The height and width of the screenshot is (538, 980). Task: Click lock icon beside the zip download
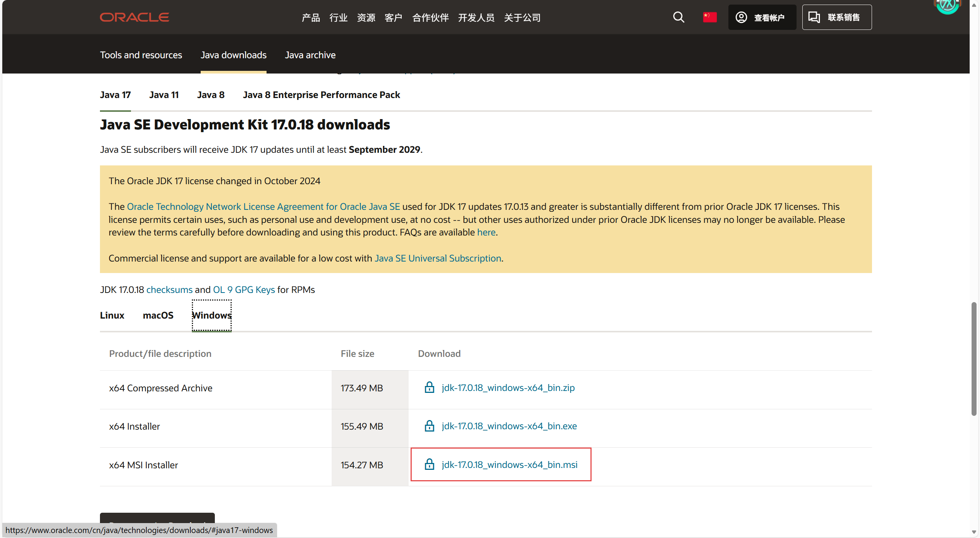[429, 388]
